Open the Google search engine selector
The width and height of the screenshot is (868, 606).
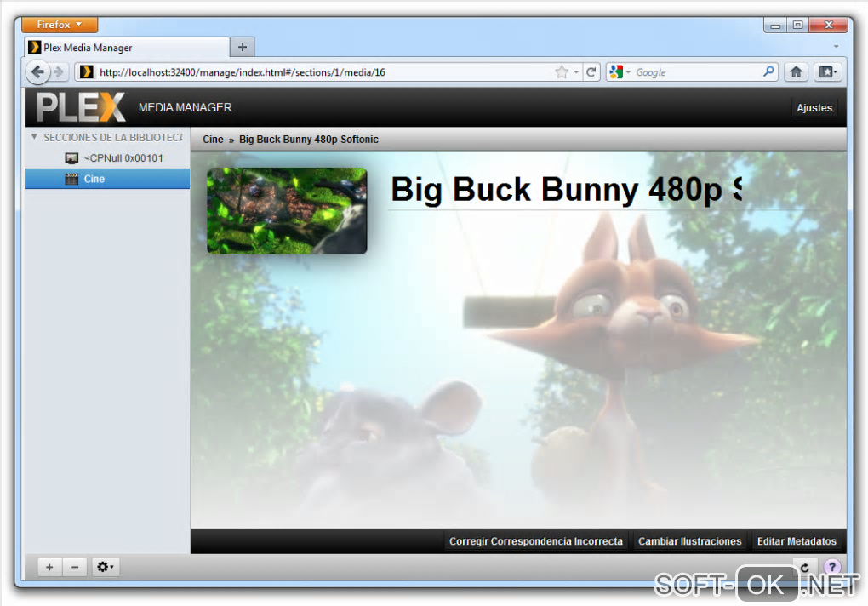pos(620,72)
